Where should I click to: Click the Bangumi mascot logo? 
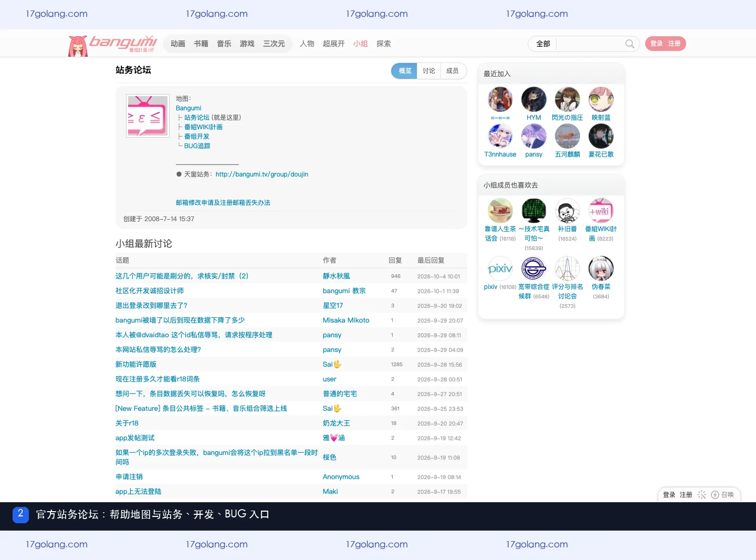pos(78,46)
